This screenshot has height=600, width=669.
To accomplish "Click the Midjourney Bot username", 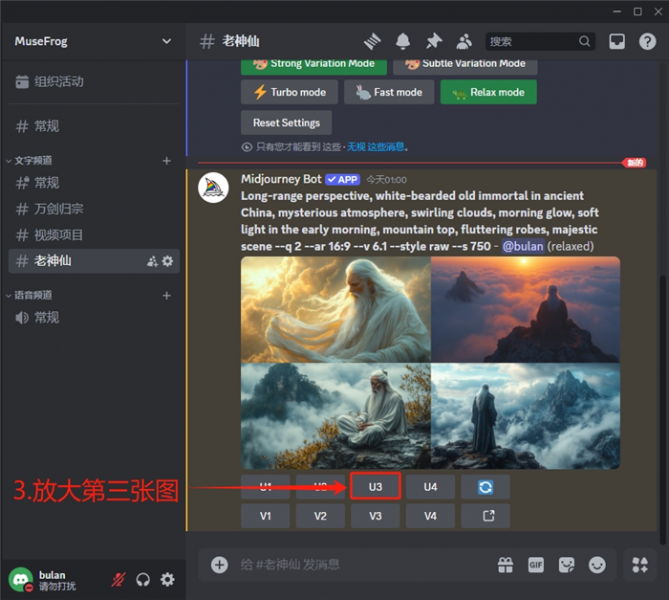I will point(281,179).
